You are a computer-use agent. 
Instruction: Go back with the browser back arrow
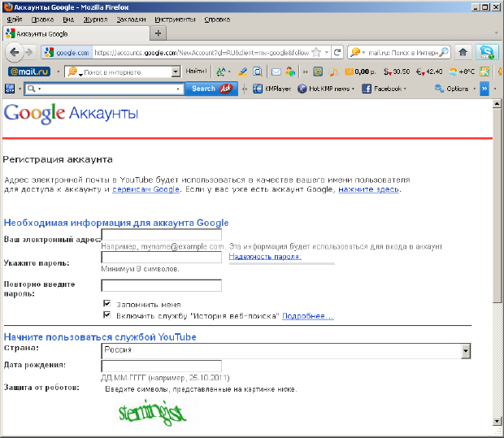[x=14, y=52]
